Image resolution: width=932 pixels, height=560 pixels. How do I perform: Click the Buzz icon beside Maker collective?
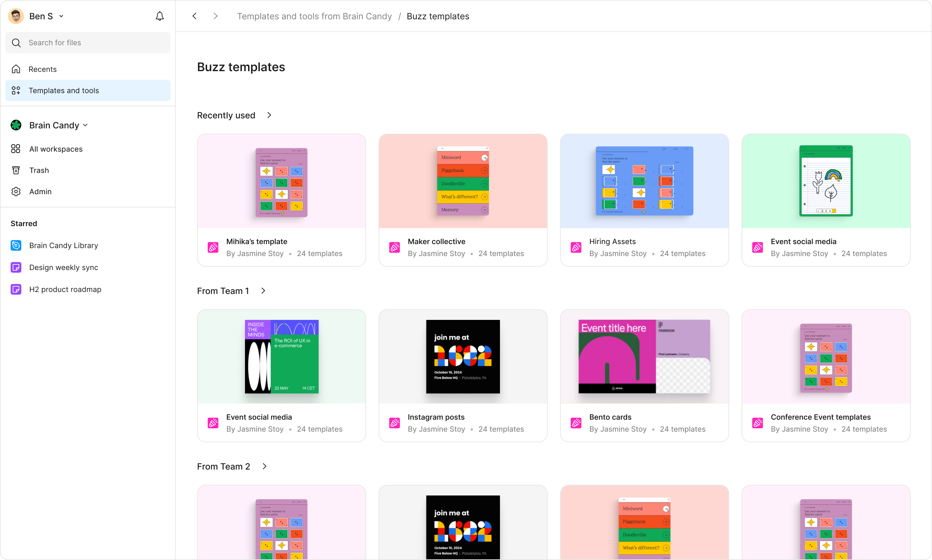point(394,247)
